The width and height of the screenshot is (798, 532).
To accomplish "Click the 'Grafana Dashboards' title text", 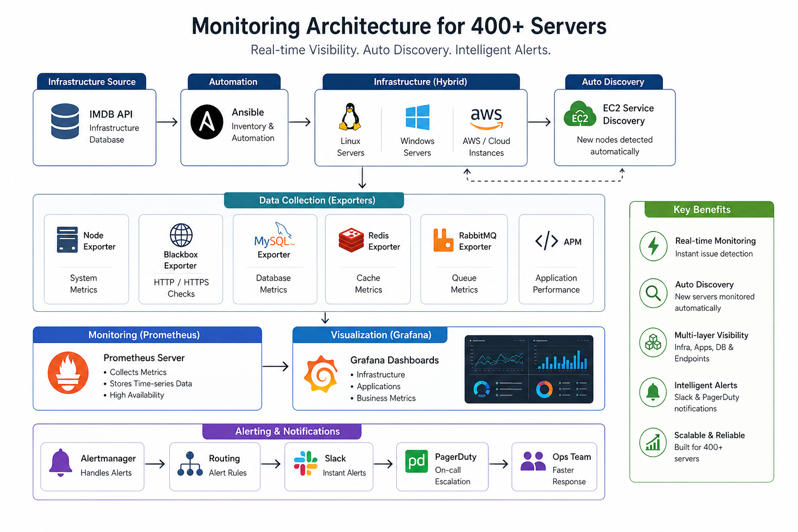I will tap(394, 360).
